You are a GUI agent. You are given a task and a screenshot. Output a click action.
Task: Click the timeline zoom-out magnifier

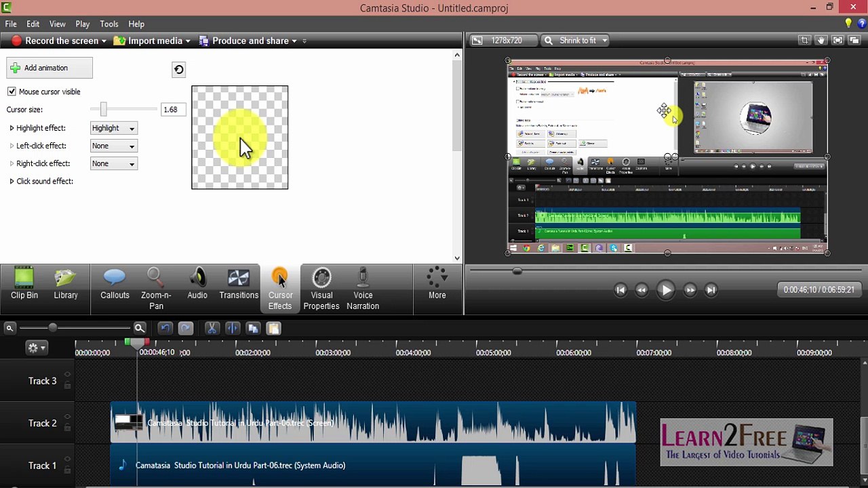point(9,328)
